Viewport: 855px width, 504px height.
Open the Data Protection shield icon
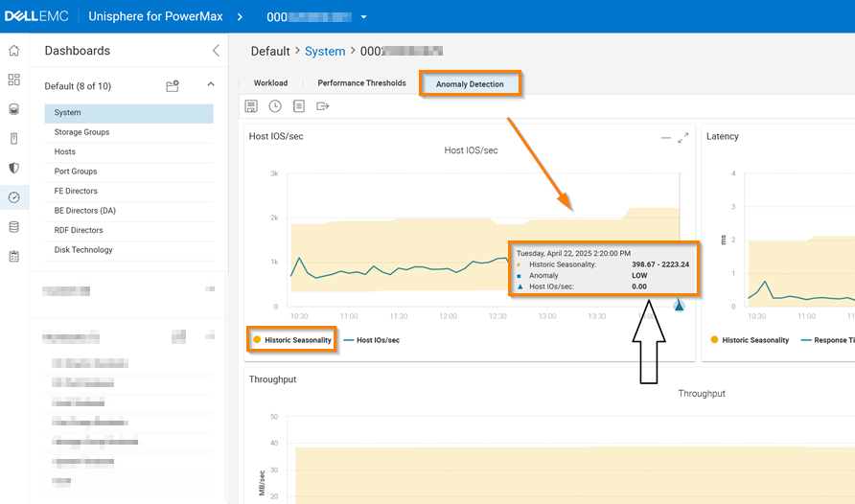13,168
